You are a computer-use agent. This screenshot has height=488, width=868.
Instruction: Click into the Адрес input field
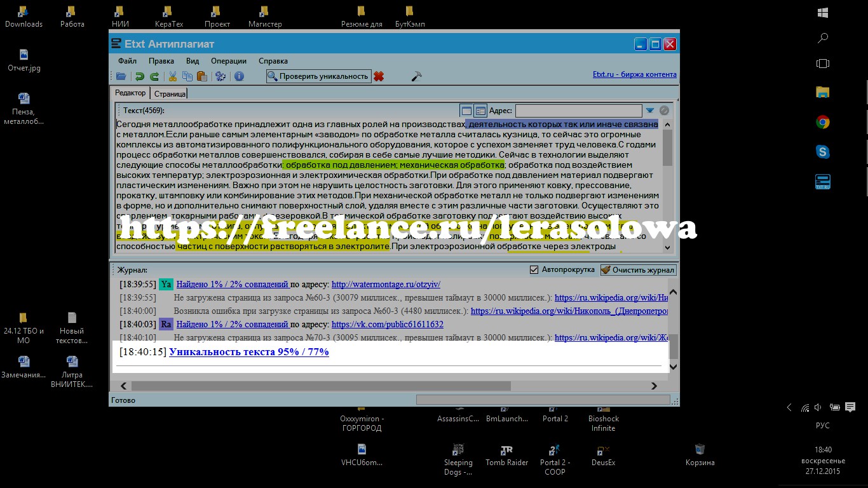click(x=578, y=111)
